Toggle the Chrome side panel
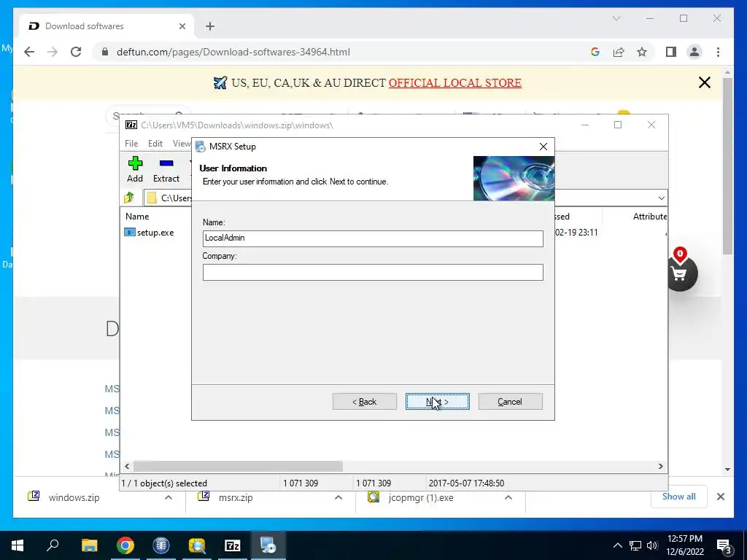 tap(671, 52)
